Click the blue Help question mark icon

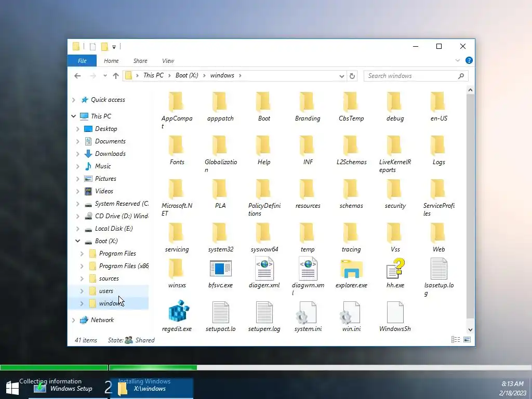coord(469,60)
